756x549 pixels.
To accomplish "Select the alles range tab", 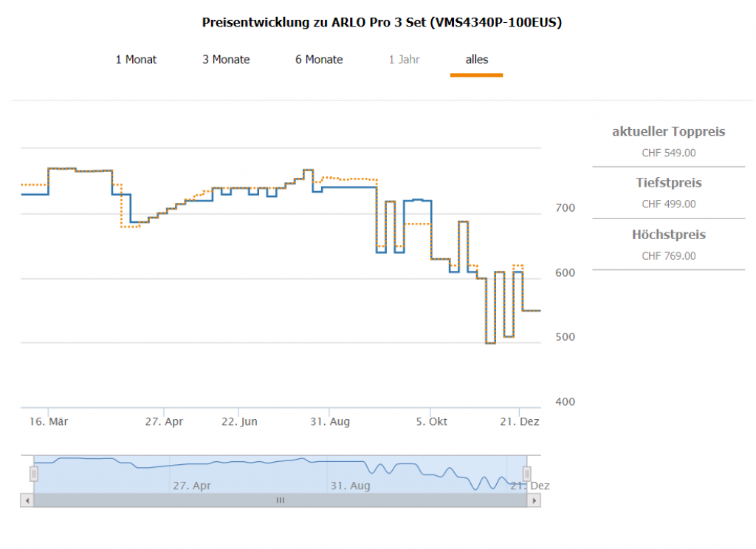I will [476, 60].
